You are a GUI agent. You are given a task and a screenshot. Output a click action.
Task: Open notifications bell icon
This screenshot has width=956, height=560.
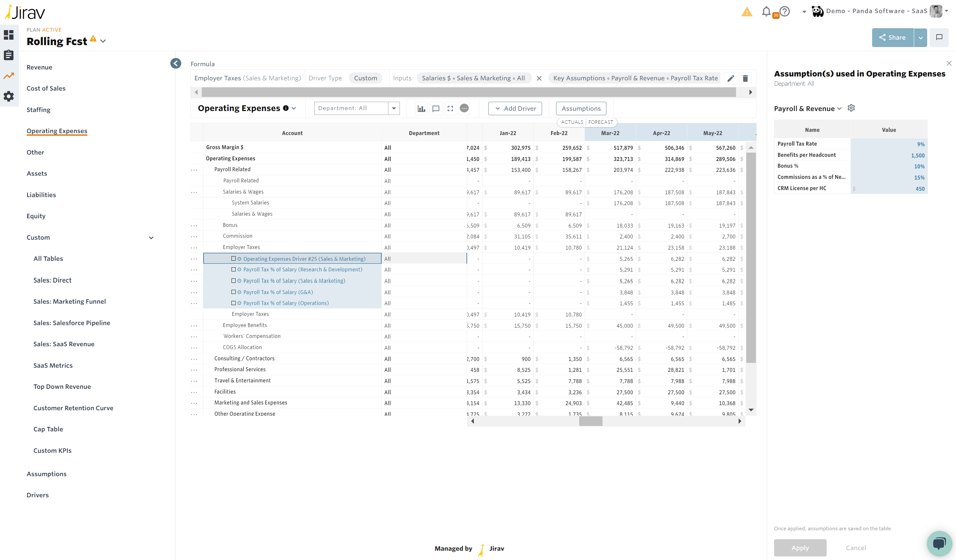(x=766, y=12)
